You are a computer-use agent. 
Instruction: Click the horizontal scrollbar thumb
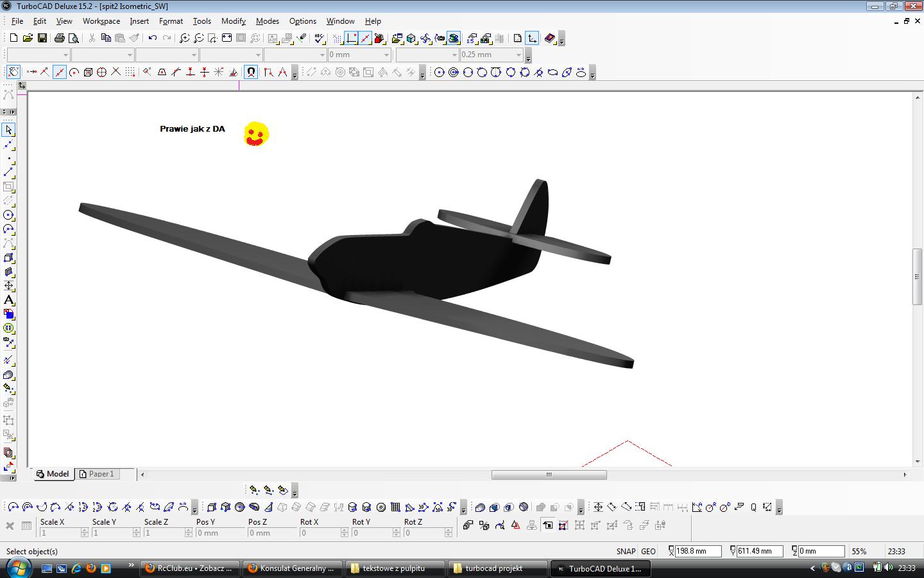549,475
